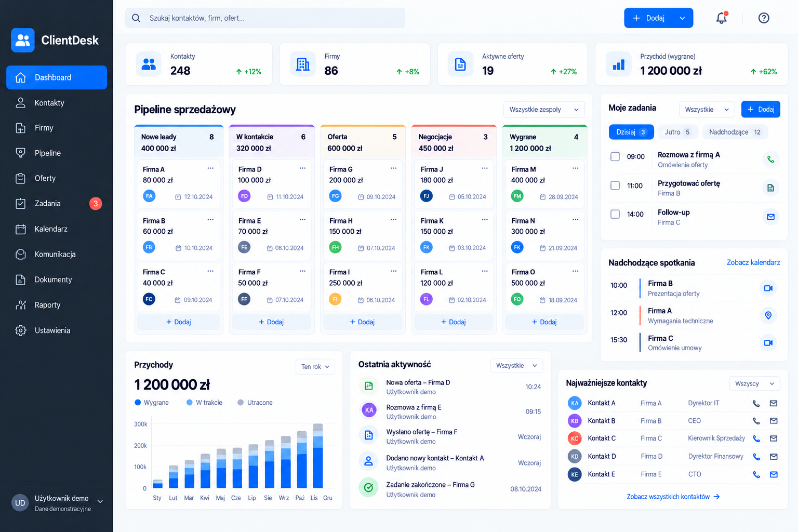The width and height of the screenshot is (798, 532).
Task: Click the Przychód bar chart icon
Action: (x=619, y=64)
